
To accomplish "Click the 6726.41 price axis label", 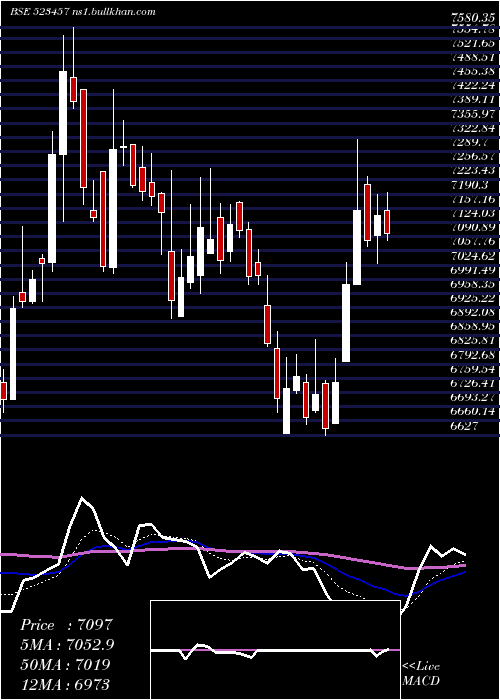I will 473,383.
